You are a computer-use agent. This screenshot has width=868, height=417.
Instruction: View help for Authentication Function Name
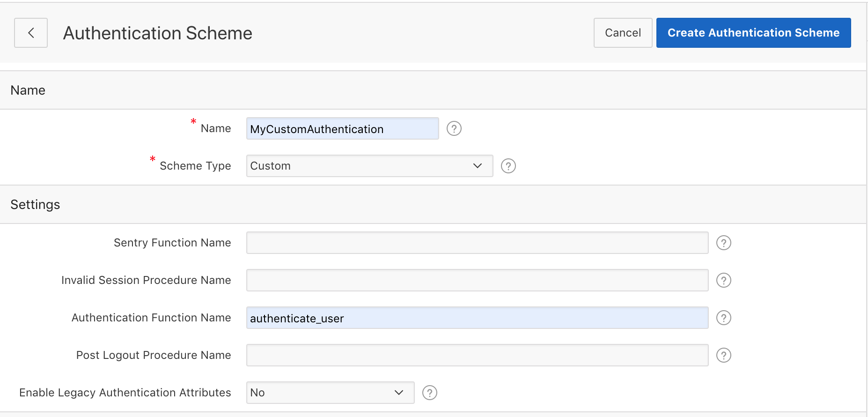723,318
